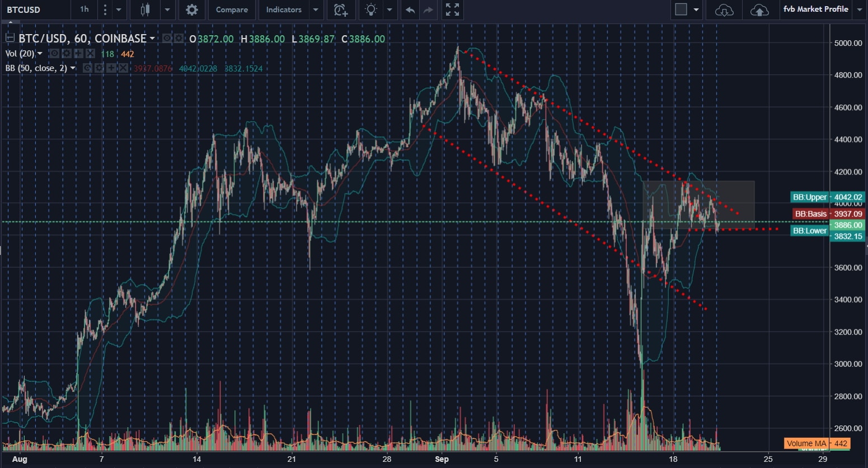Open BTC/USD symbol legend dropdown
The width and height of the screenshot is (868, 468).
[152, 39]
